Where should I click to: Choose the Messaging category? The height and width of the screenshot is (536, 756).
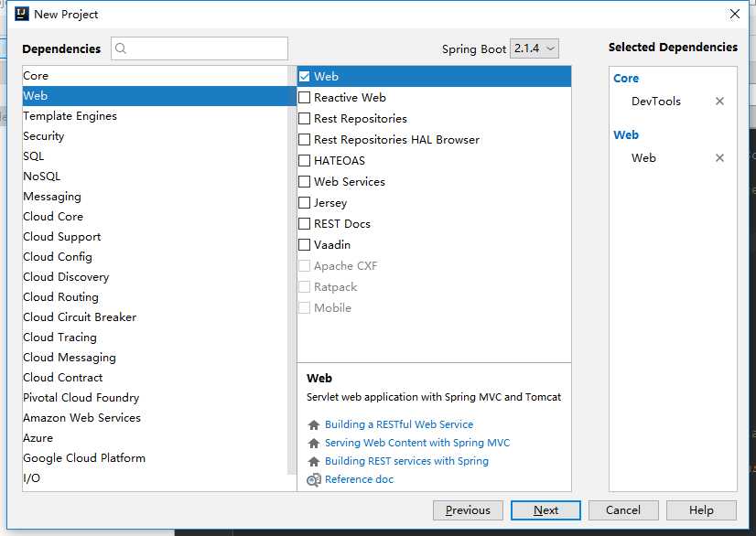(156, 196)
